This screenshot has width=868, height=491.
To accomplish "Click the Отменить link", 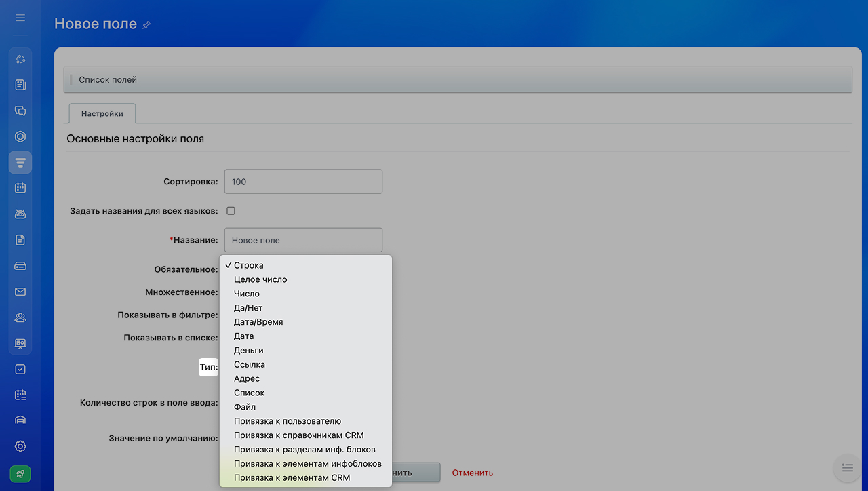I will 473,473.
